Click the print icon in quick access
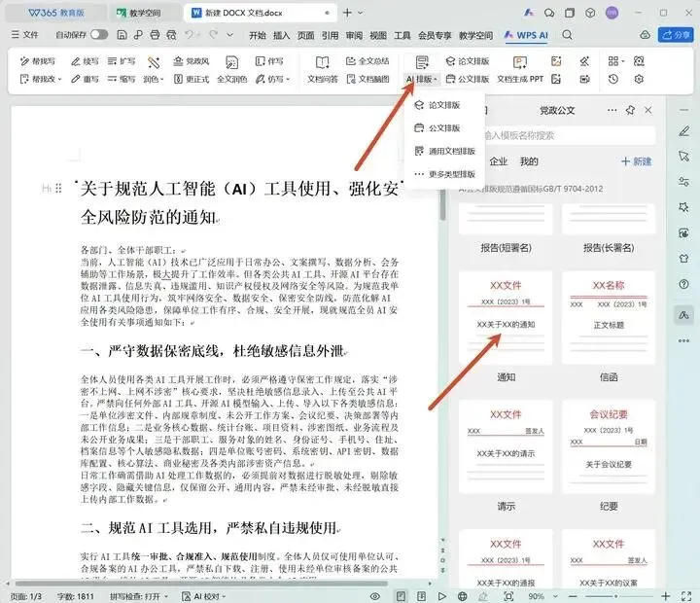700x603 pixels. coord(155,34)
